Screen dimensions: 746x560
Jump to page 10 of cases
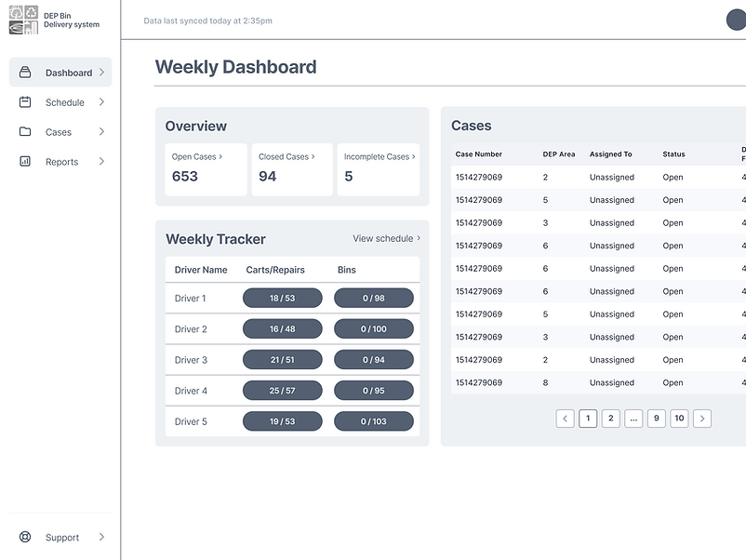point(679,419)
